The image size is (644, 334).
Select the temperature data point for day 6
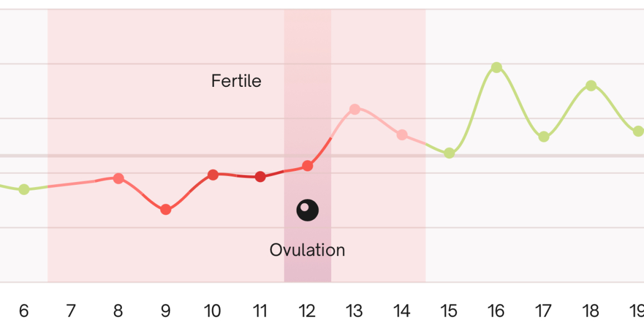point(24,189)
